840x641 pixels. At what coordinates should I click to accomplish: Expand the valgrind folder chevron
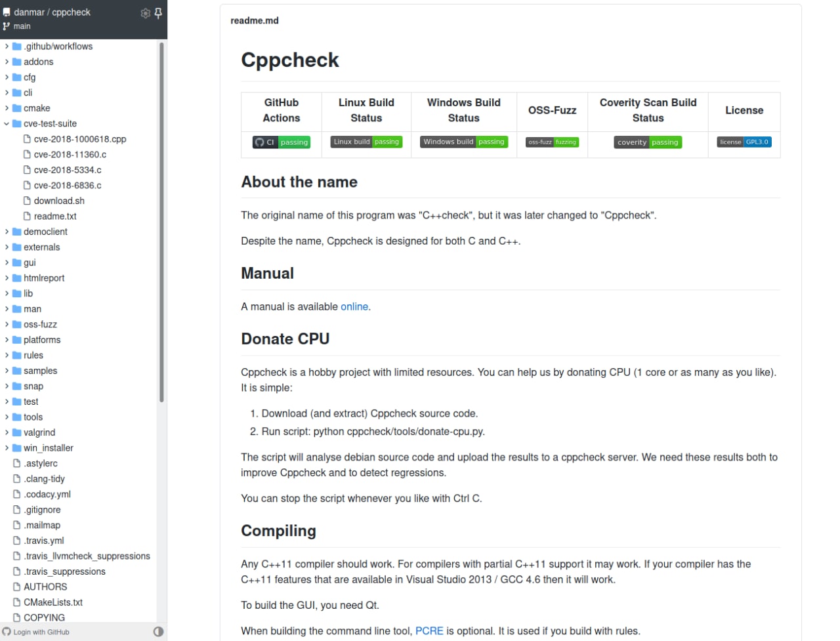coord(7,432)
